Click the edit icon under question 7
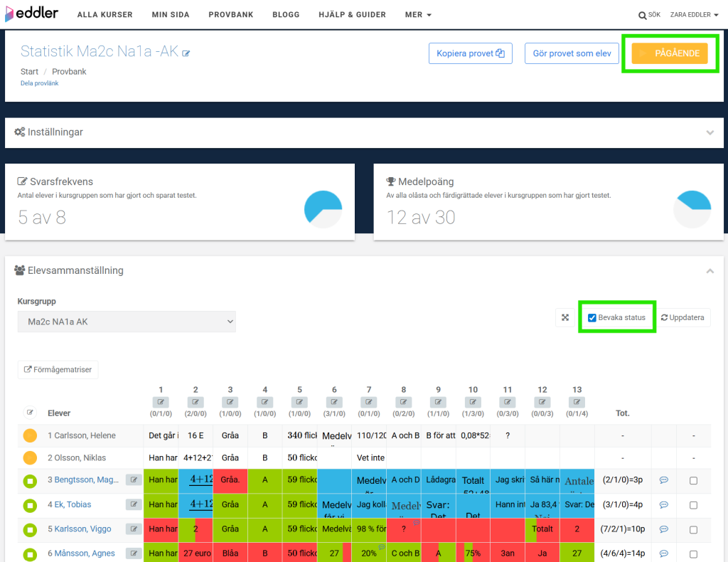The height and width of the screenshot is (562, 728). (x=369, y=402)
